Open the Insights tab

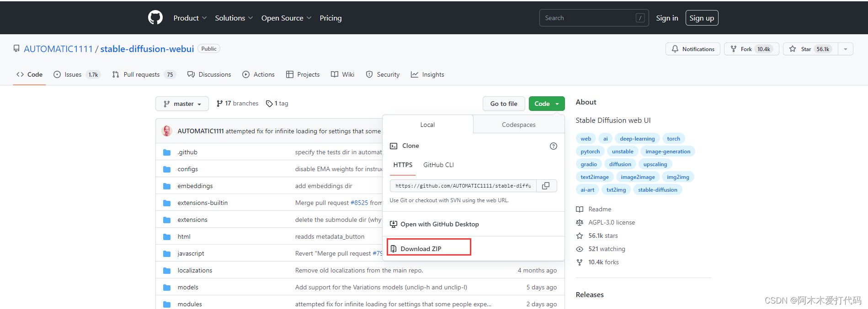[428, 74]
